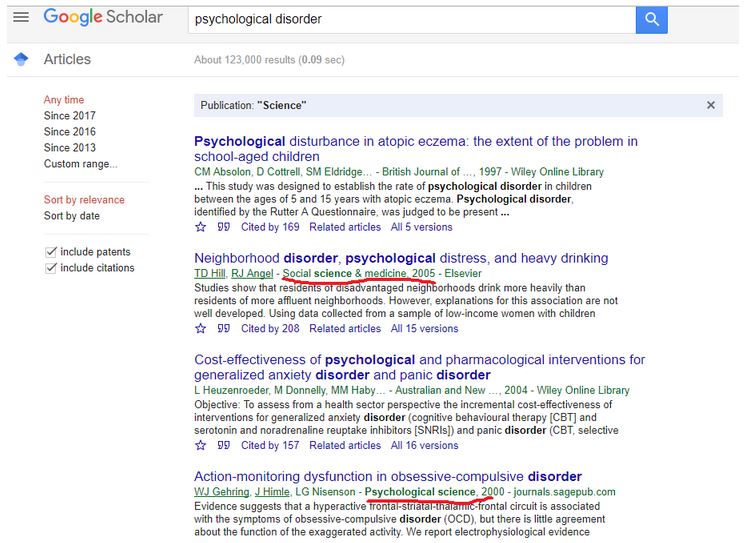Open Related articles for Cost-effectiveness result
Screen dimensions: 745x543
(x=345, y=446)
